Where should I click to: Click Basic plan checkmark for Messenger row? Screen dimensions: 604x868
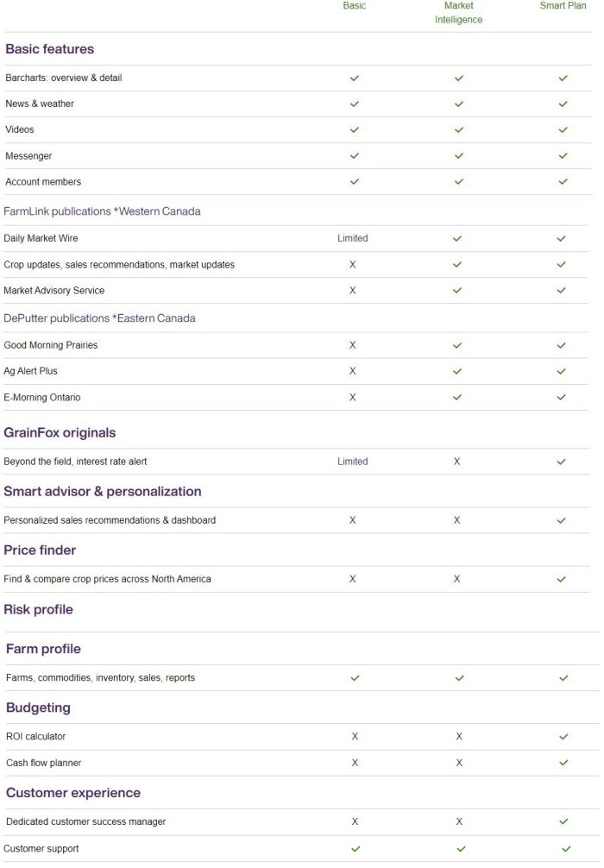pos(354,156)
